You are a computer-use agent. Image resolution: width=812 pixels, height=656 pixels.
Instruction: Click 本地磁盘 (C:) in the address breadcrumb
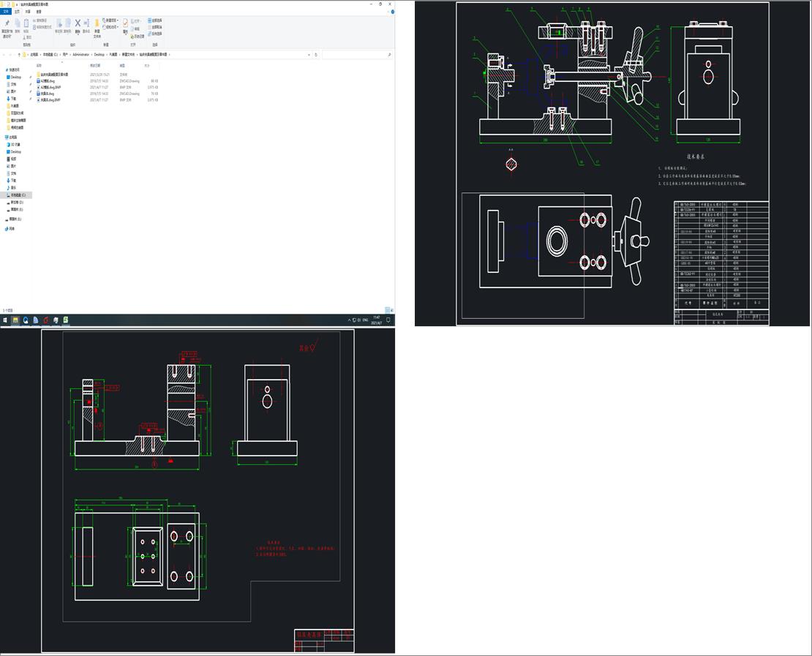point(50,54)
